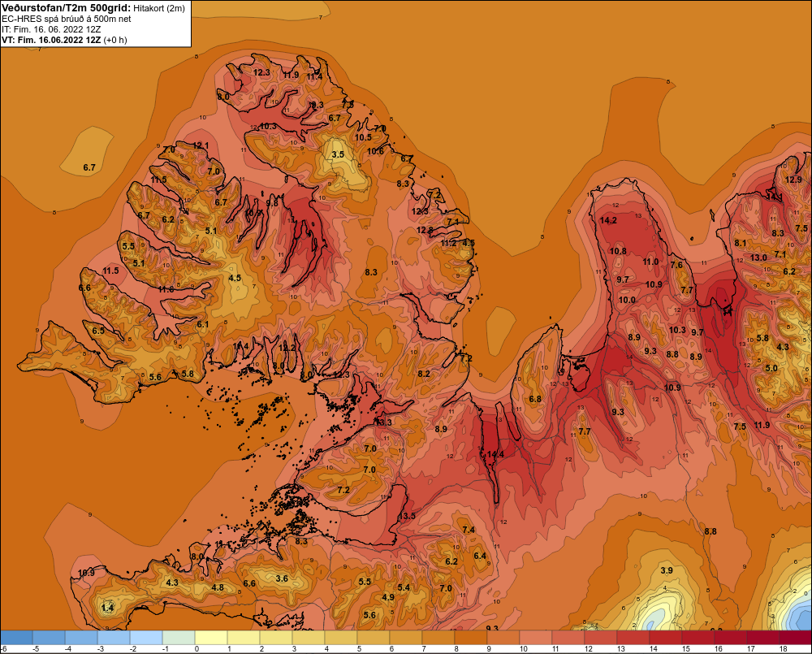This screenshot has width=812, height=654.
Task: Click the 14.4 temperature value
Action: point(495,454)
